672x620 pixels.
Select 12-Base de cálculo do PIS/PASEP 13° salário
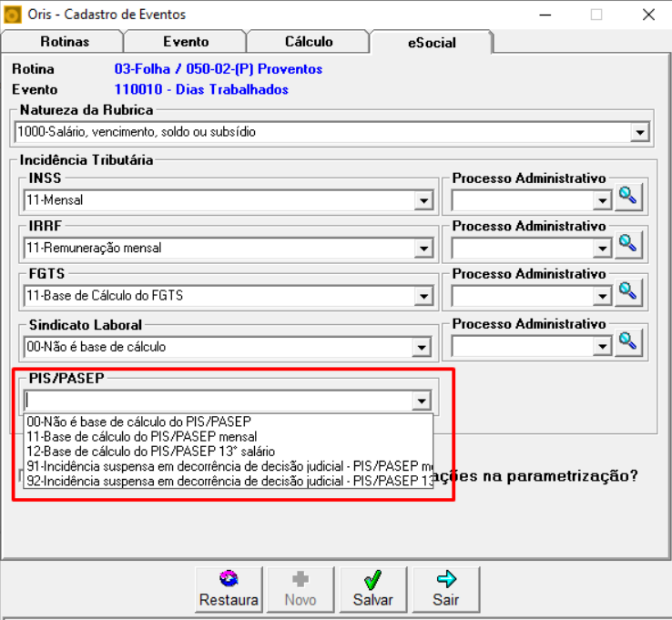(229, 452)
